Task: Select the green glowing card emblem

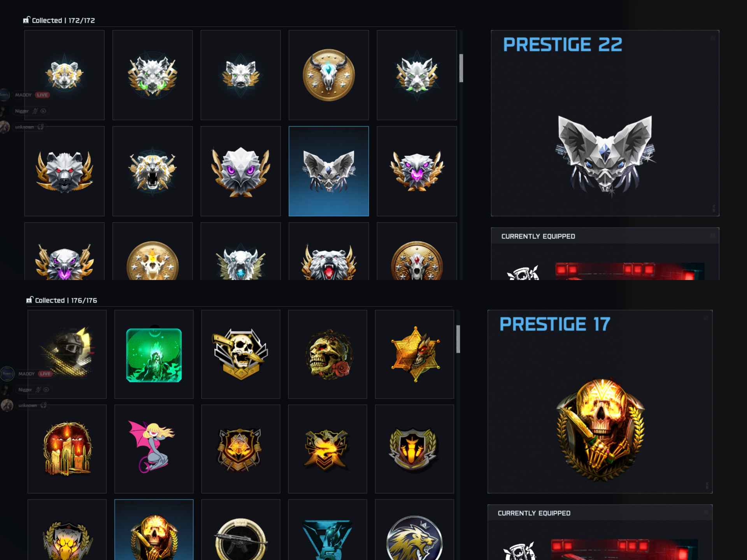Action: point(154,354)
